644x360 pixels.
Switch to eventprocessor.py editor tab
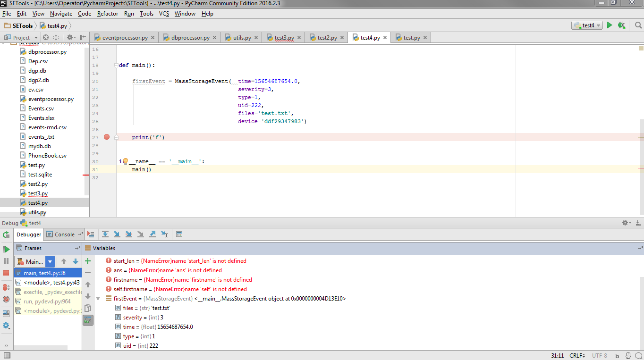click(125, 38)
